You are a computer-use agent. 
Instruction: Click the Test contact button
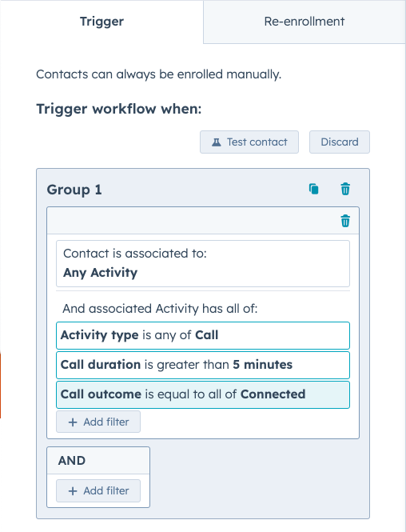(249, 142)
